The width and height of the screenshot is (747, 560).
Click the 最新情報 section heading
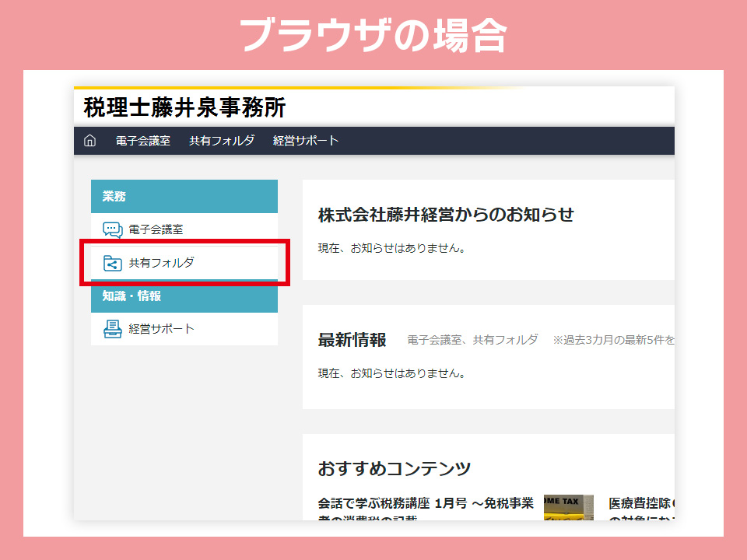coord(352,340)
